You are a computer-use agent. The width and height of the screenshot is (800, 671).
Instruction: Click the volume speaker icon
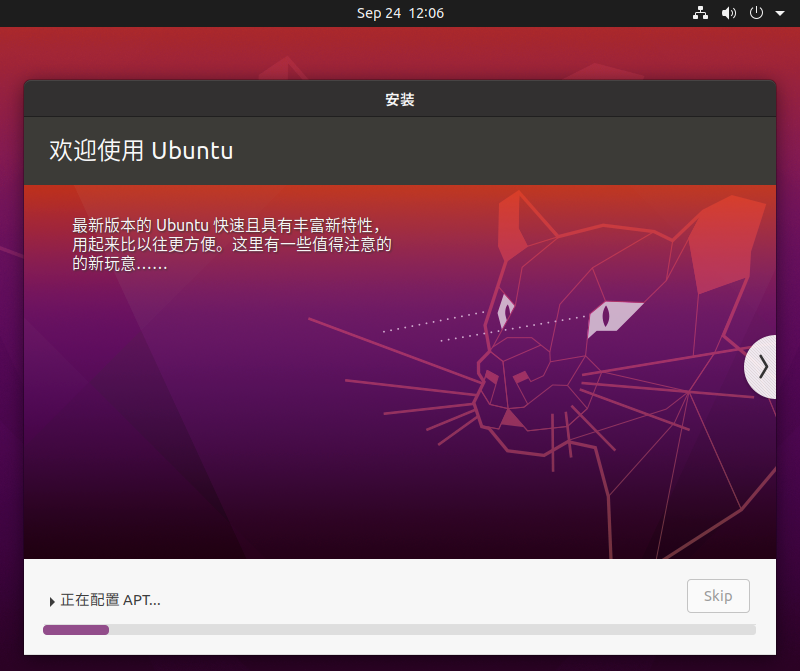[x=729, y=13]
